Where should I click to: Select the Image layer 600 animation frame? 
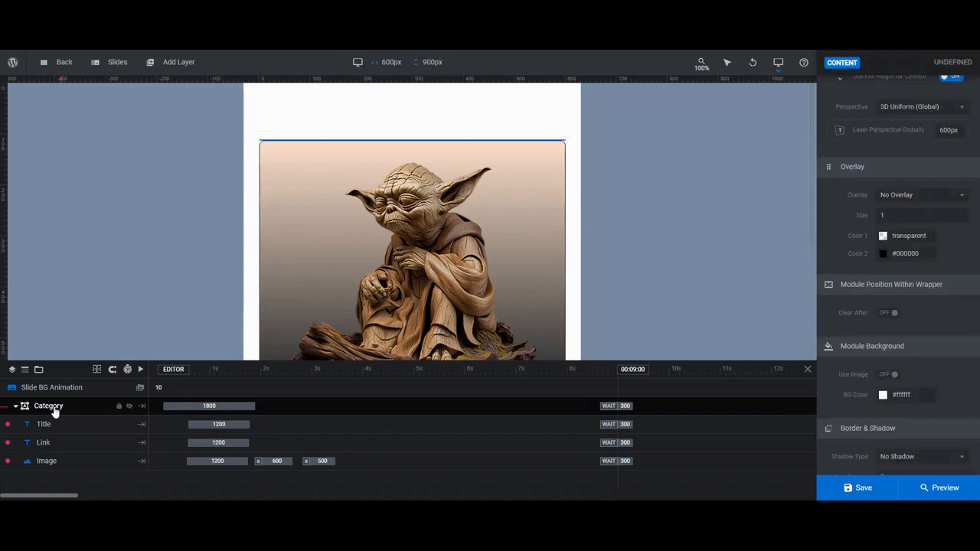(x=273, y=461)
